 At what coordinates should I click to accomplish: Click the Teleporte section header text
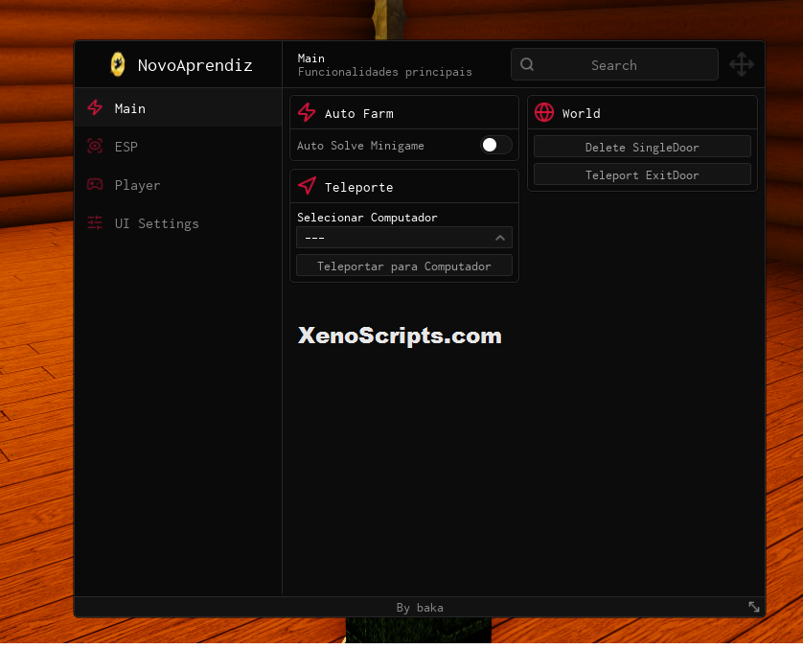tap(359, 187)
